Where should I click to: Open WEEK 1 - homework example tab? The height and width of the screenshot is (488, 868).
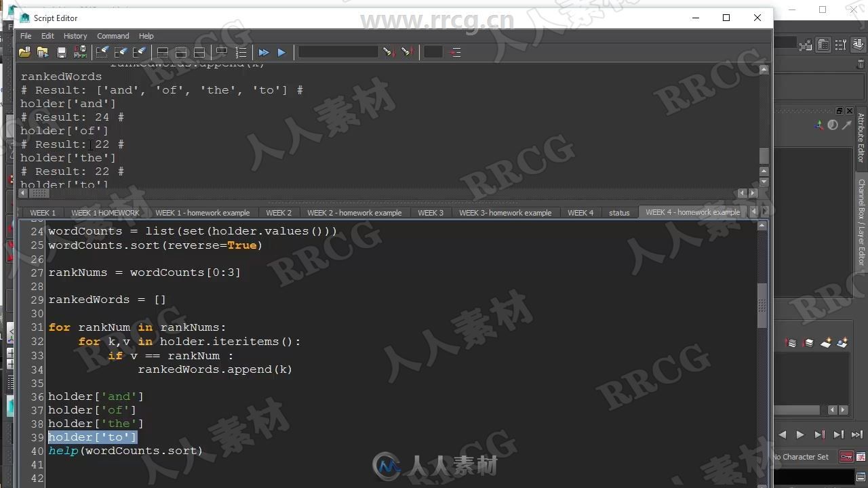click(x=203, y=213)
